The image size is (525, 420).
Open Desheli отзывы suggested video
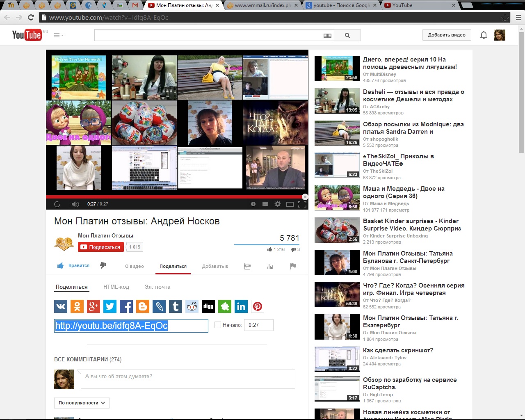(x=413, y=96)
